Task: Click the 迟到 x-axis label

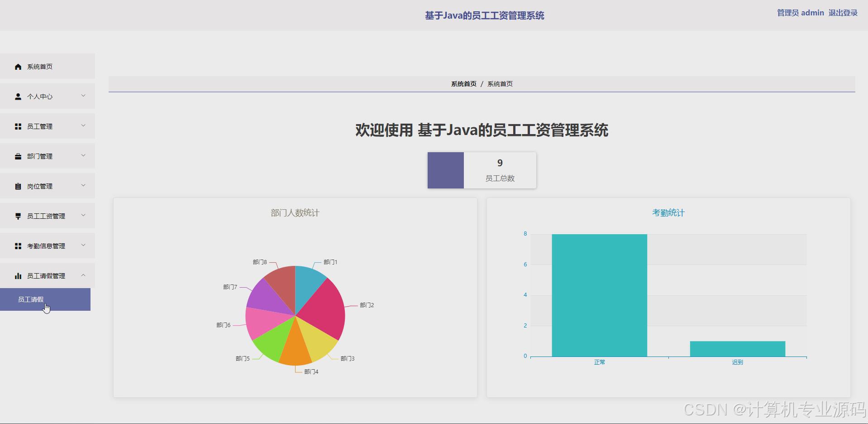Action: point(738,362)
